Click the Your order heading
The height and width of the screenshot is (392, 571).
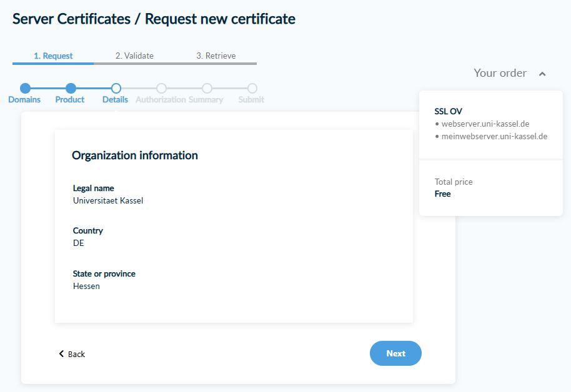click(500, 73)
